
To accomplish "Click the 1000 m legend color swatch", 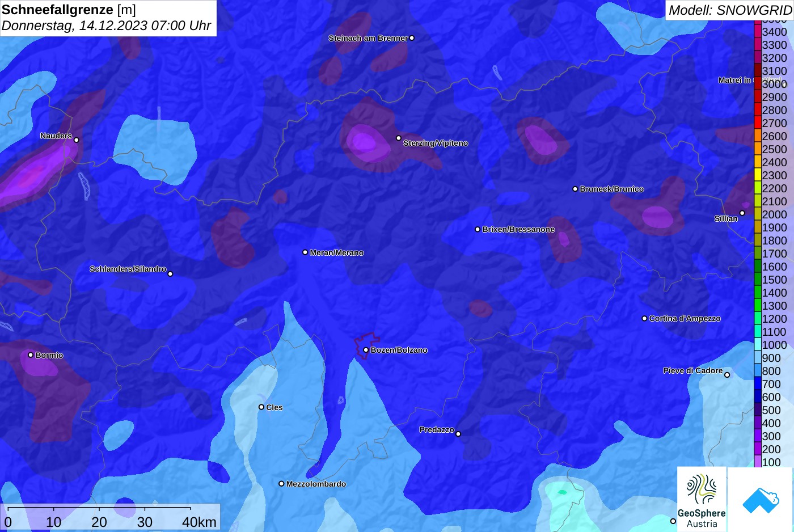I will 758,344.
